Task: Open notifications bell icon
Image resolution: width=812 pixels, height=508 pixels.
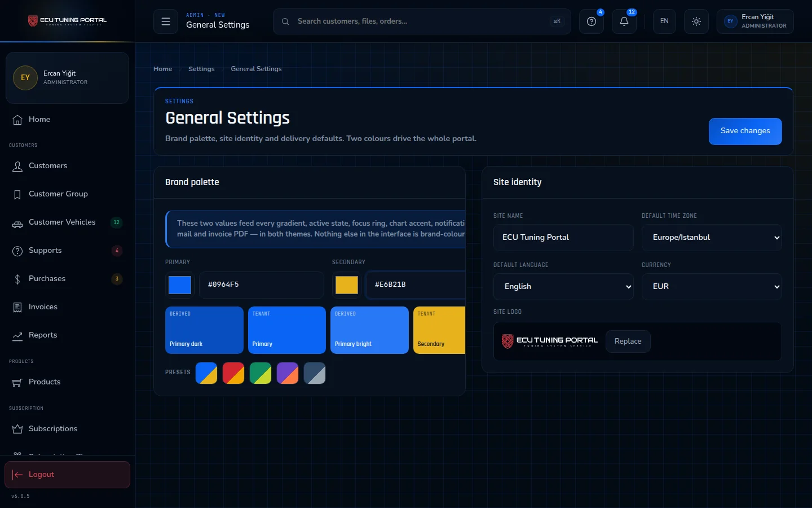Action: 624,21
